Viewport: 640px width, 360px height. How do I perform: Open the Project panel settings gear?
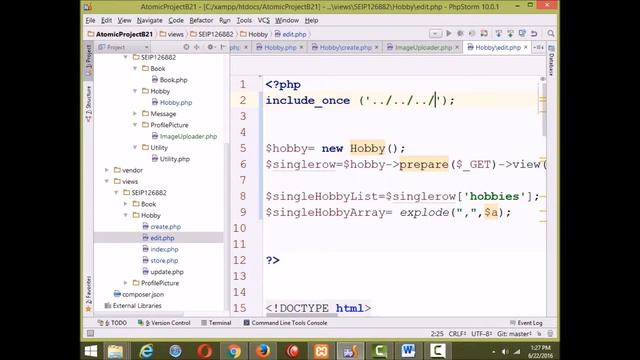(210, 47)
